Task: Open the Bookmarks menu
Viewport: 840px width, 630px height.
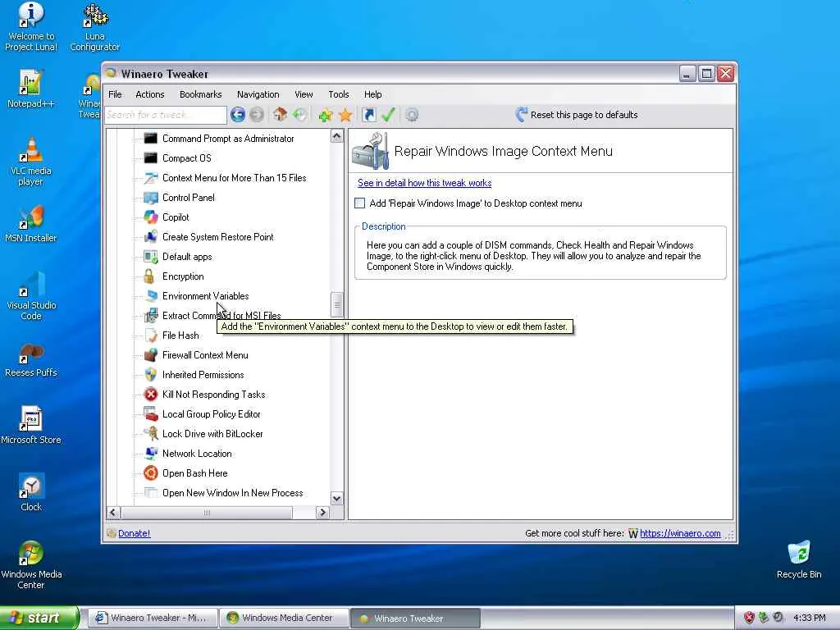Action: (x=200, y=94)
